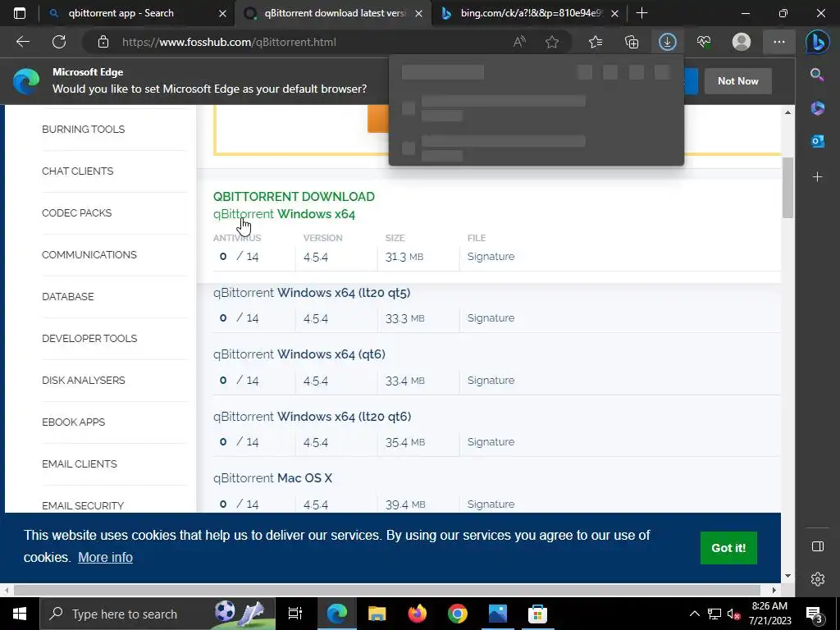Open Signature for 33.4 MB file
The image size is (840, 630).
491,381
